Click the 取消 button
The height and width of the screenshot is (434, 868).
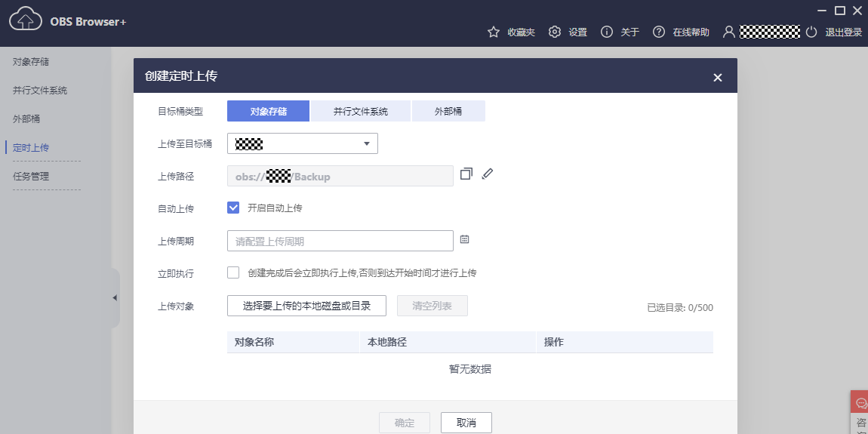click(x=466, y=423)
